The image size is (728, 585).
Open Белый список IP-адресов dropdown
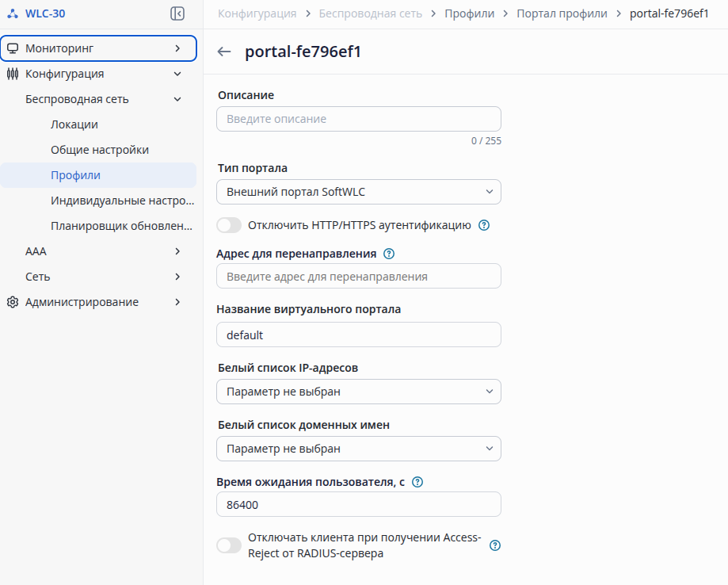(x=358, y=392)
